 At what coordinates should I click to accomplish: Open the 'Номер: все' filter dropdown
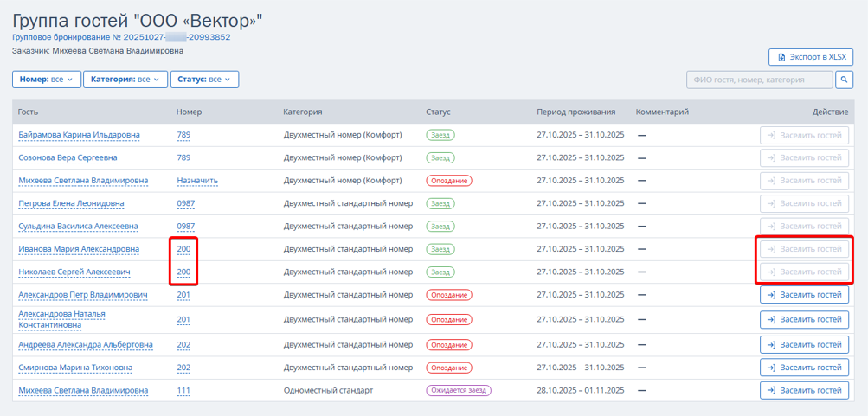[x=47, y=80]
